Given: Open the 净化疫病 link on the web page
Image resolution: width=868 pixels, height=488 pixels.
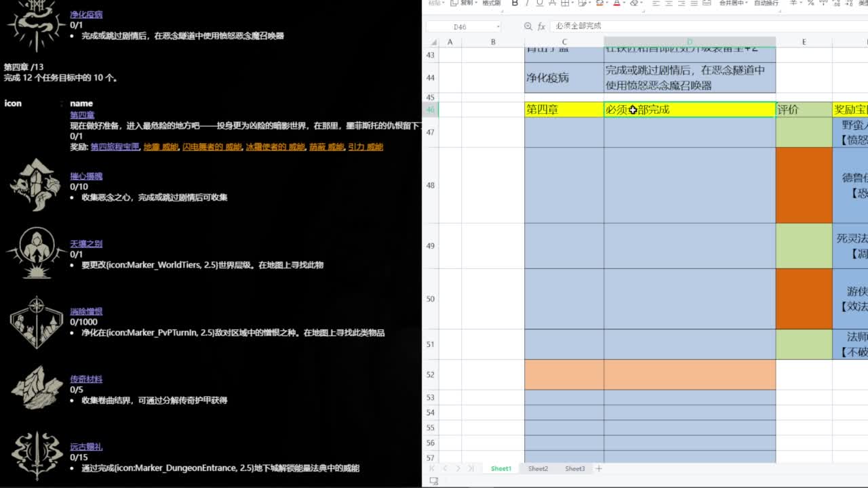Looking at the screenshot, I should [x=86, y=14].
